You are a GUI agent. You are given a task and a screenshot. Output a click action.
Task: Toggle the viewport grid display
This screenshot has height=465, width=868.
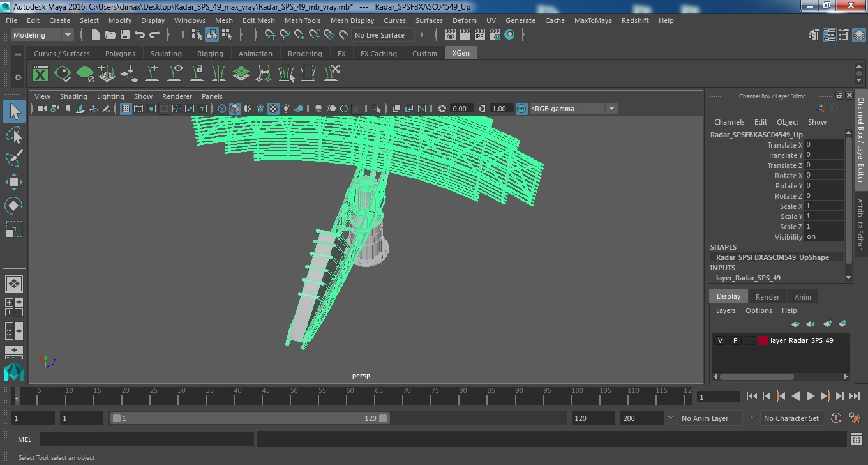click(126, 109)
